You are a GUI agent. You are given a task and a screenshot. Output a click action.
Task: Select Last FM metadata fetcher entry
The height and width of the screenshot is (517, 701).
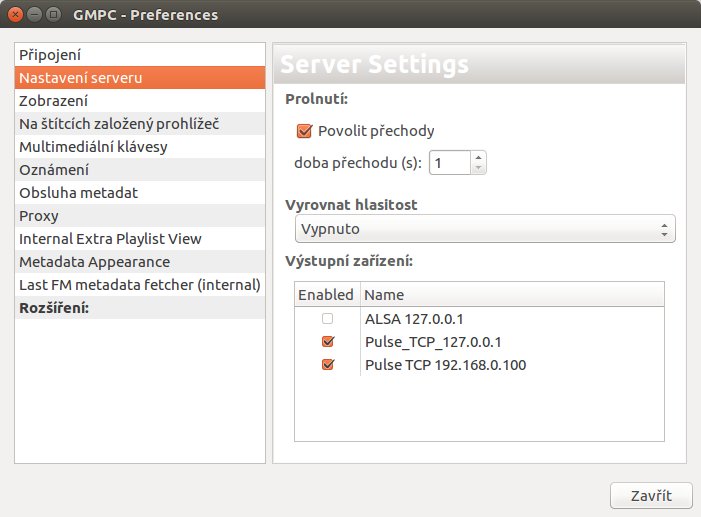pyautogui.click(x=140, y=285)
